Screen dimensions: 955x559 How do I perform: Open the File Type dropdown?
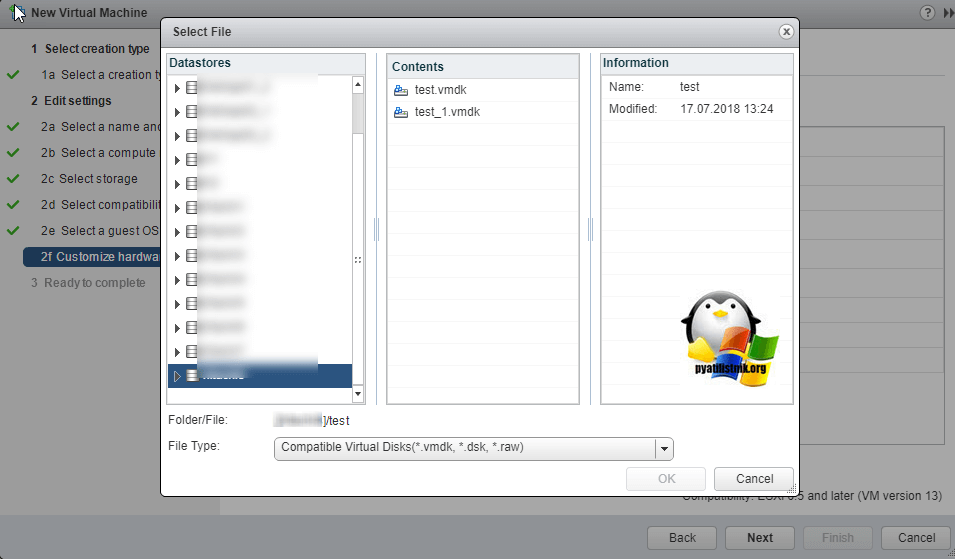coord(665,448)
